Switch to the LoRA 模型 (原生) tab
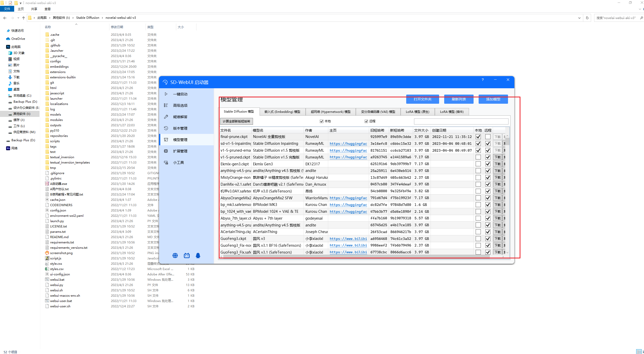644x354 pixels. [417, 112]
